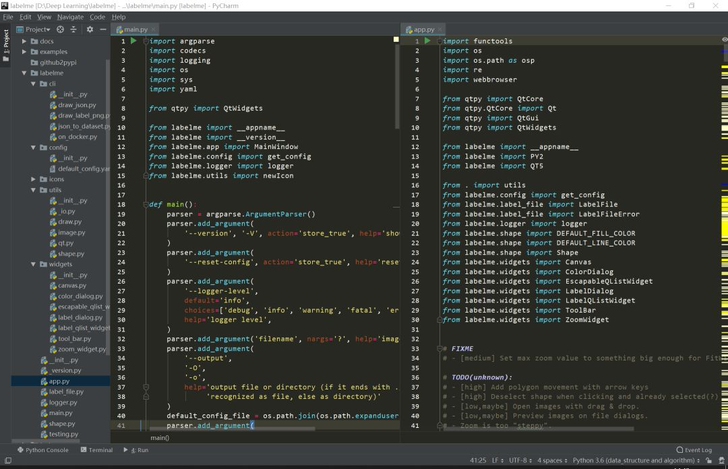Click the horizontal scrollbar of app.py editor
The width and height of the screenshot is (728, 469).
[x=541, y=429]
